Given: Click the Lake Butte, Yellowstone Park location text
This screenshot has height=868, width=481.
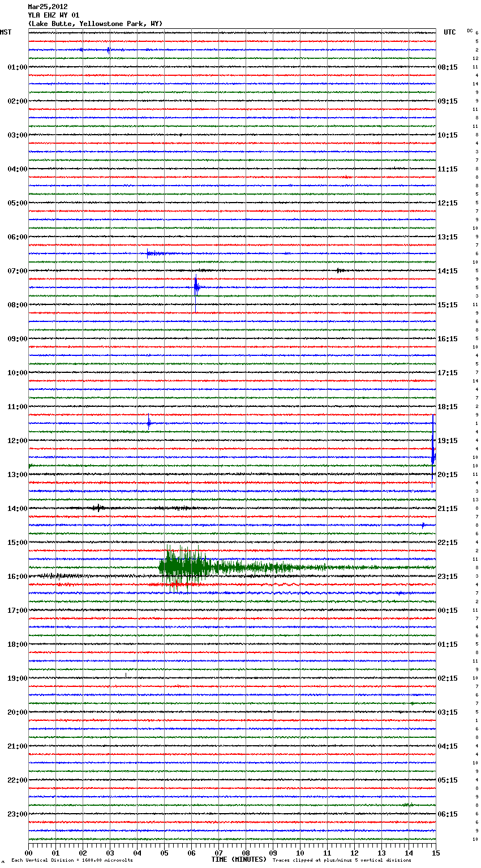Looking at the screenshot, I should (x=95, y=24).
